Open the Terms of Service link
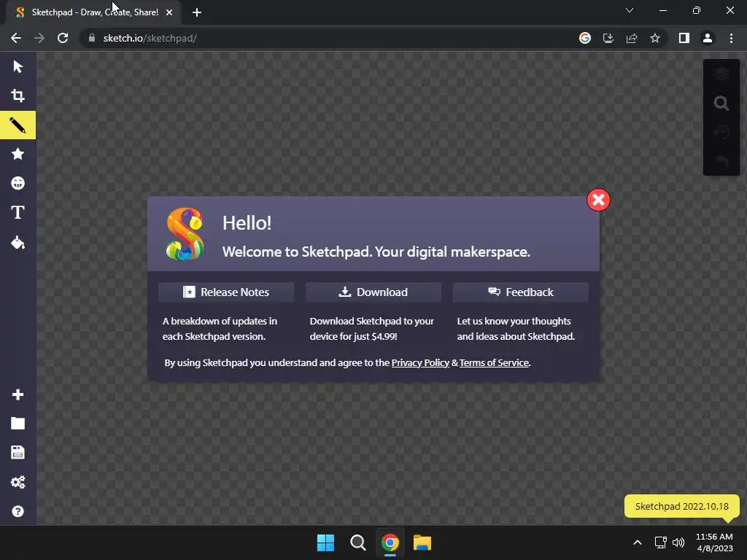 (x=494, y=363)
